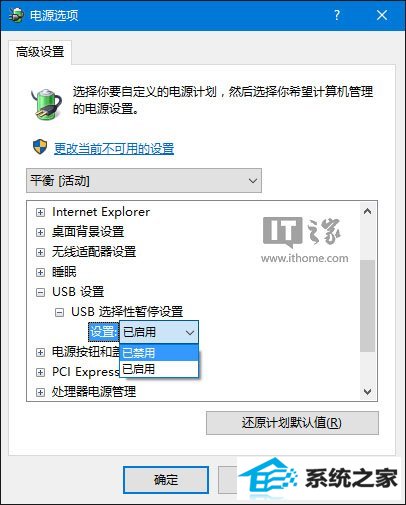
Task: Expand the 桌面背景设置 tree node
Action: coord(40,232)
